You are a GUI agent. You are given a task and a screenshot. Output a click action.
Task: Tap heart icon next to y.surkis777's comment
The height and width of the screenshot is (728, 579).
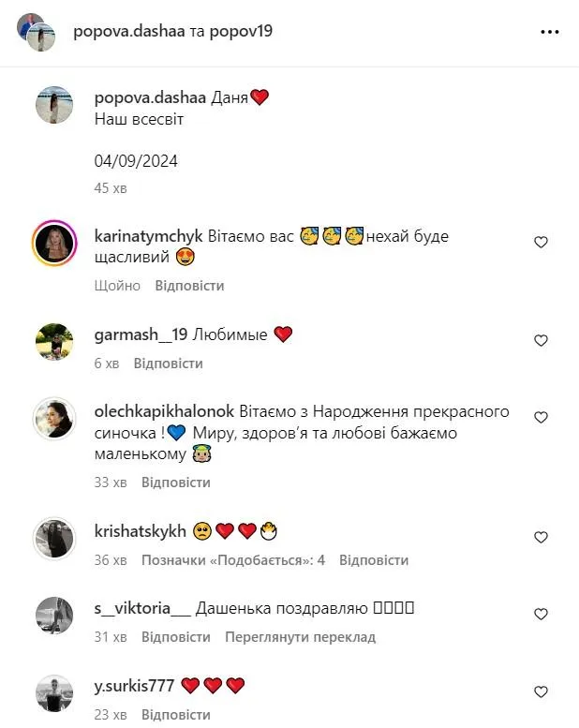541,691
